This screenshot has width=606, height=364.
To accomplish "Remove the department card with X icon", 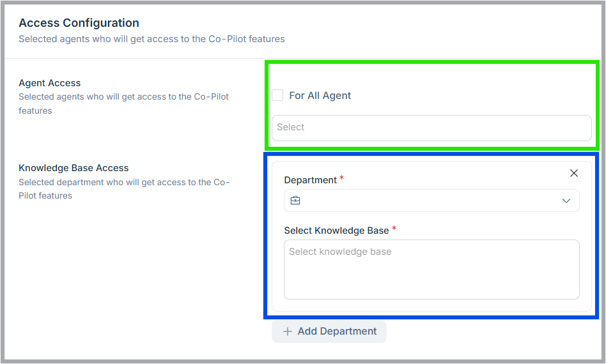I will pos(573,173).
